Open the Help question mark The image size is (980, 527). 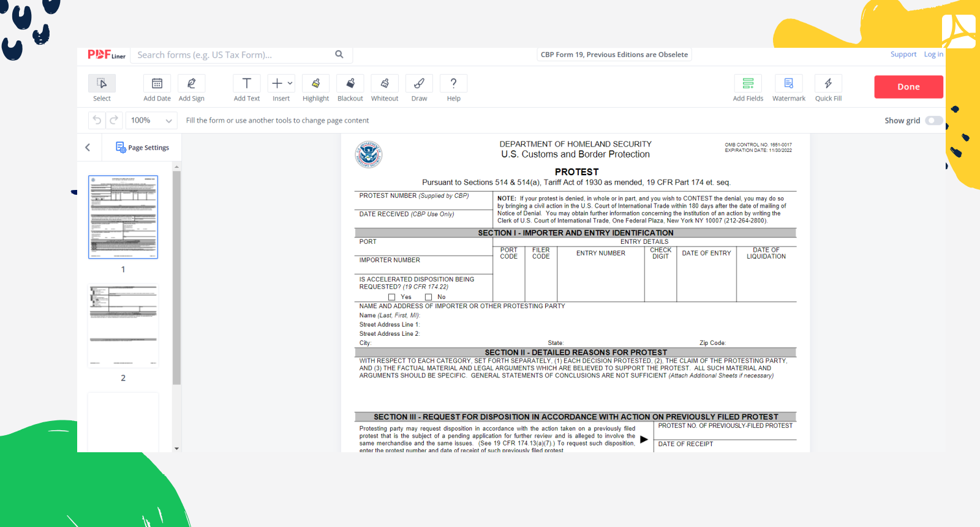click(453, 83)
